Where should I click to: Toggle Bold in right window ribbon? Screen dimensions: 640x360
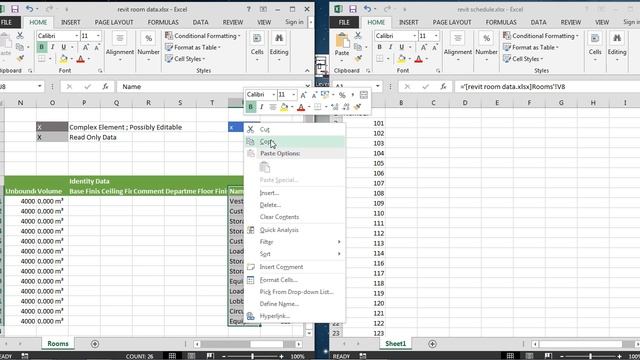tap(379, 47)
